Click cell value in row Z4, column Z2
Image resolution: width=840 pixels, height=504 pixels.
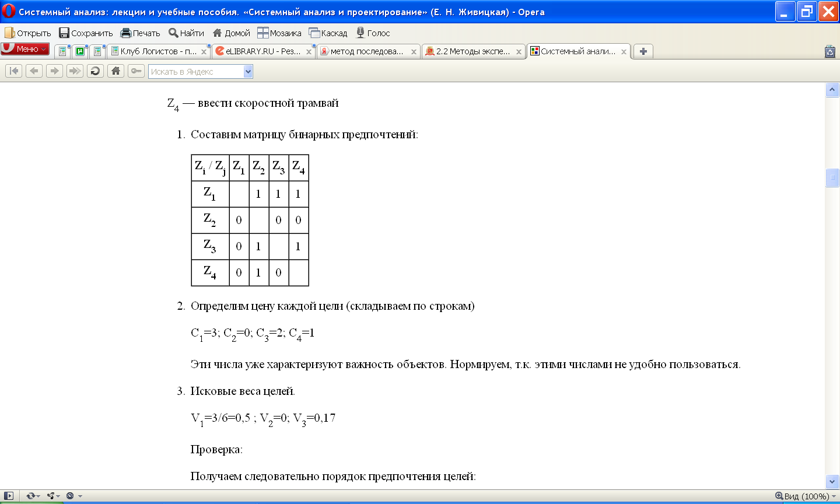point(258,272)
